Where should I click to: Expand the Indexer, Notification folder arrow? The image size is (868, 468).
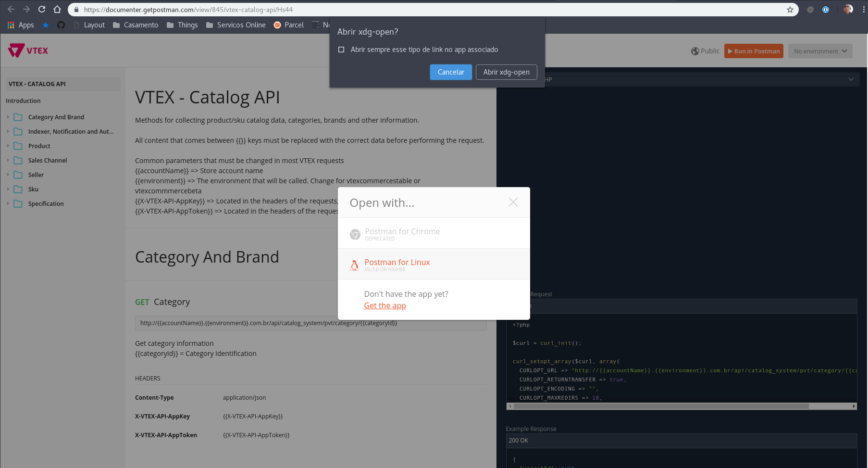click(8, 131)
